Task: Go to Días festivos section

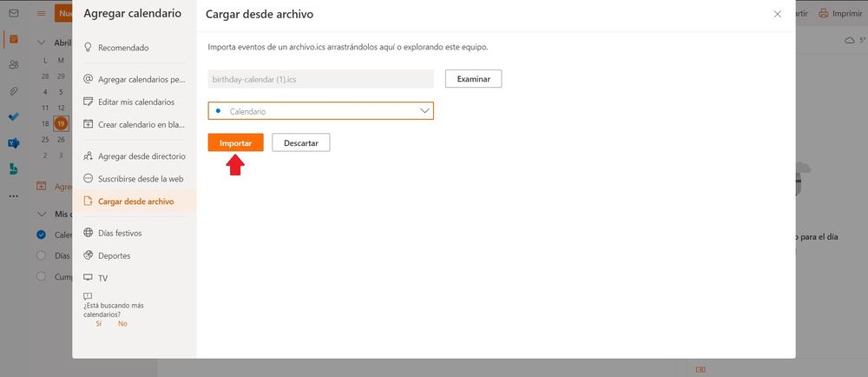Action: pyautogui.click(x=120, y=233)
